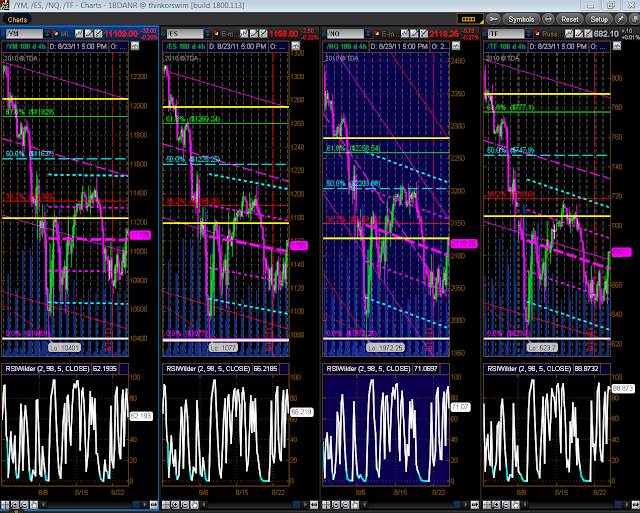Click the 'Lo: 1972.25' label on the /NQ chart
This screenshot has width=640, height=513.
pos(386,348)
